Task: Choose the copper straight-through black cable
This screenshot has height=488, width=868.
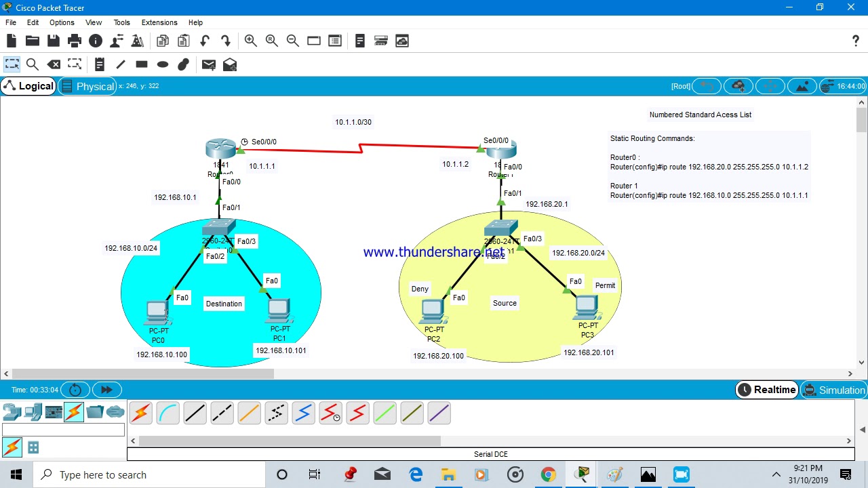Action: tap(195, 413)
